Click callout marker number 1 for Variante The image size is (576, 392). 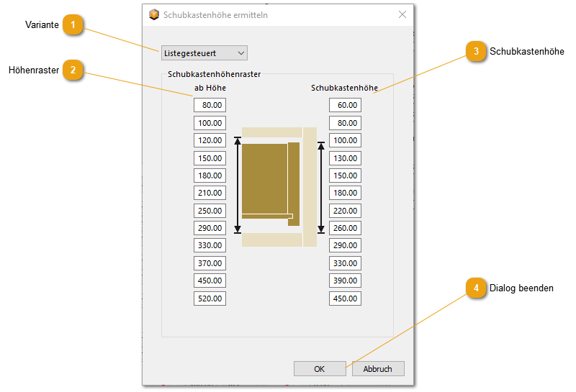(x=72, y=25)
